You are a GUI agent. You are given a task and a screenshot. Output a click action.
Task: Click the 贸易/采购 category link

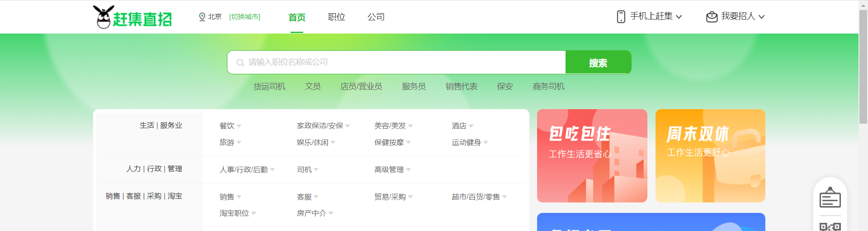click(x=390, y=197)
